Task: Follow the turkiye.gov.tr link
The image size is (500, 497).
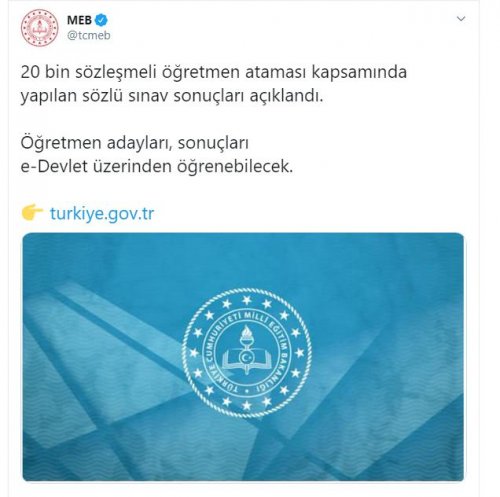Action: coord(102,213)
